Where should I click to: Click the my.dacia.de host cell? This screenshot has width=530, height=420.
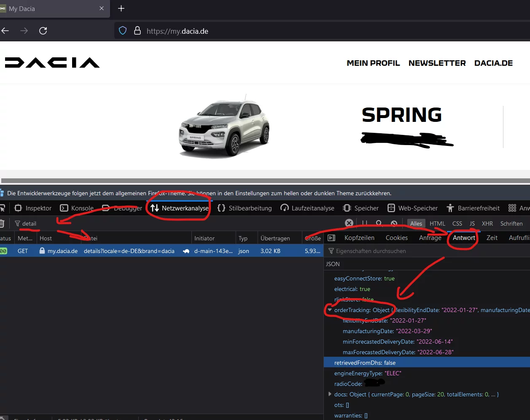[x=62, y=251]
